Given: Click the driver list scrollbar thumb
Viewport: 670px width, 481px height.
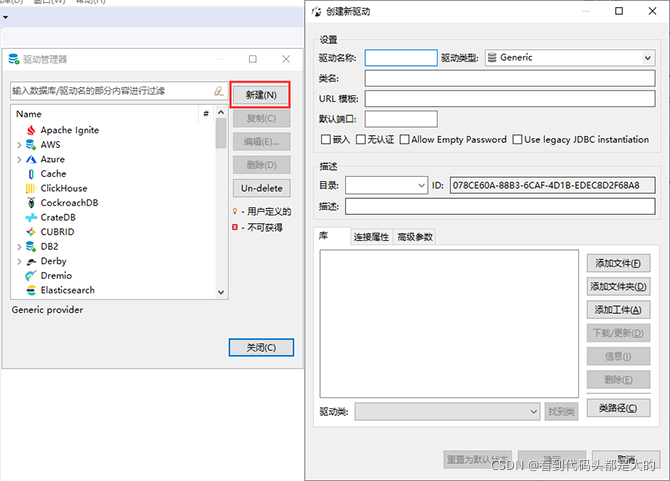Looking at the screenshot, I should coord(221,133).
